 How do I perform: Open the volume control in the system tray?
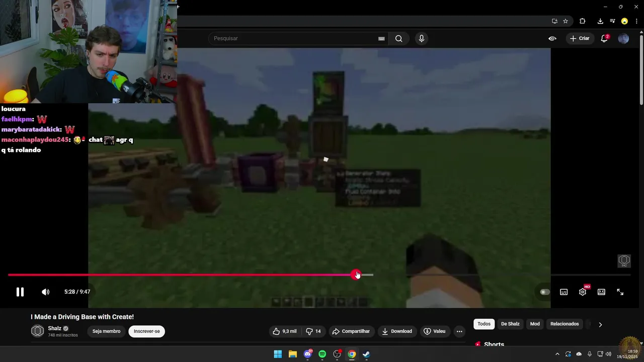point(609,354)
